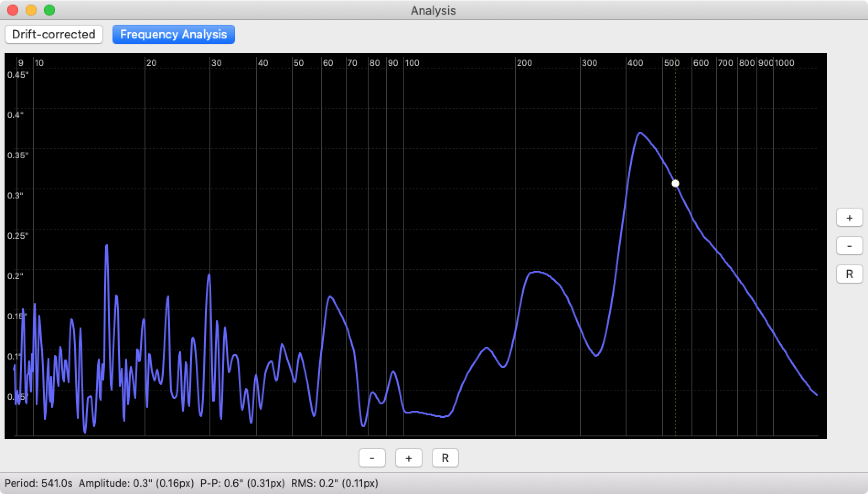Click the Period 541.0s status bar readout
The width and height of the screenshot is (868, 494).
click(x=39, y=483)
